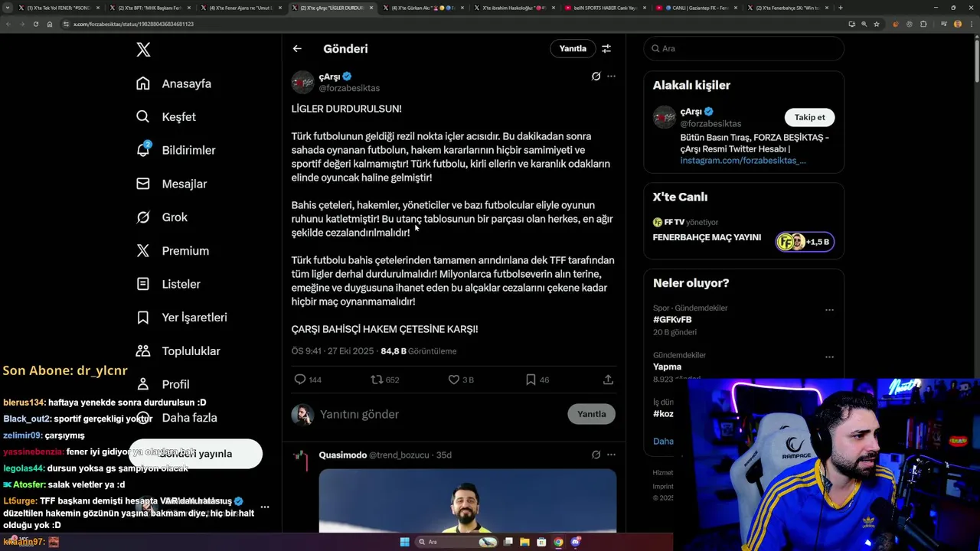The image size is (980, 551).
Task: Open Yer İşaretleri bookmarks
Action: (x=181, y=318)
